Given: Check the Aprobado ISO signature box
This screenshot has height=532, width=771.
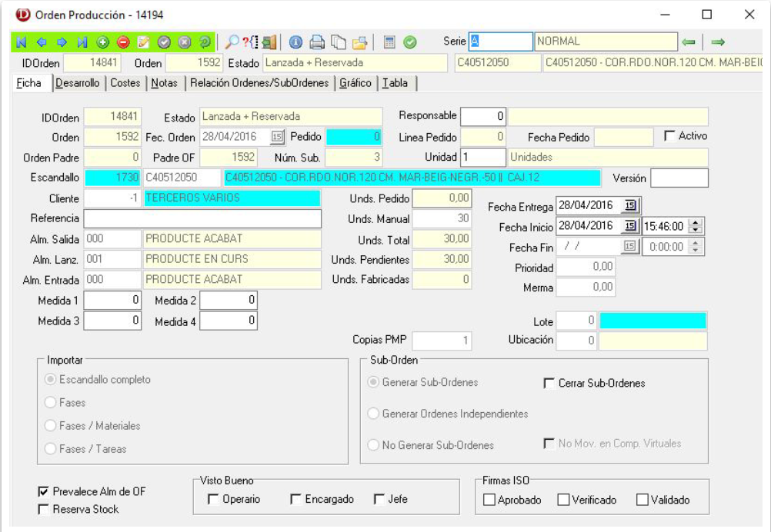Looking at the screenshot, I should (489, 500).
